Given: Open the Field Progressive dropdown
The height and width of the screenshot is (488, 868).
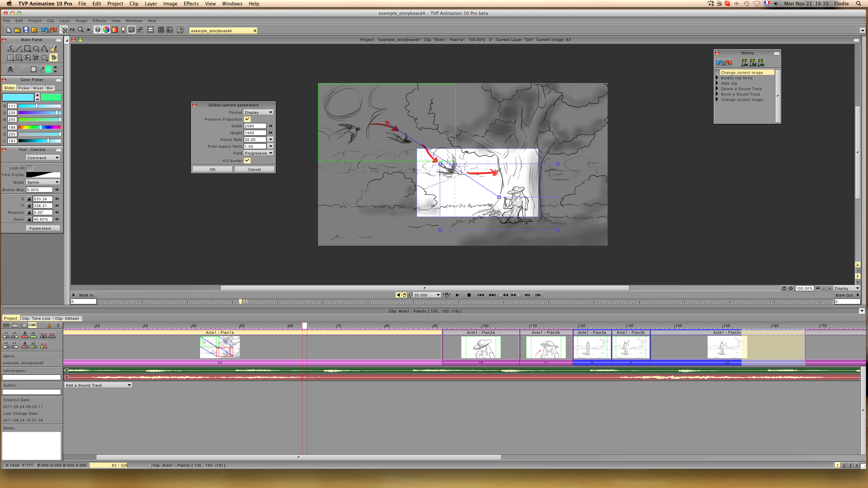Looking at the screenshot, I should (259, 153).
